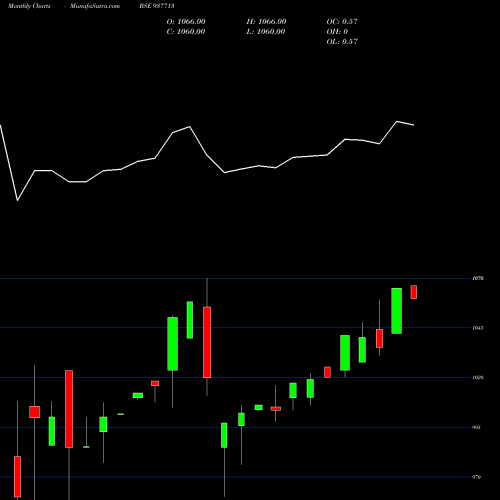Click the 1045 price axis label

coord(478,328)
